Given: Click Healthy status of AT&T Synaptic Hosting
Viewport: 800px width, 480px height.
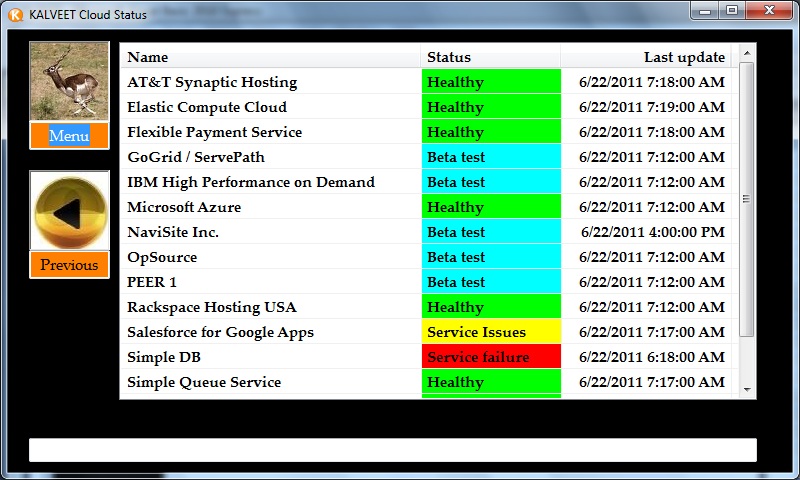Looking at the screenshot, I should (x=491, y=82).
